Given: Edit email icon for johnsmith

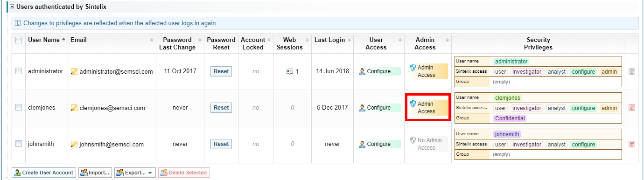Looking at the screenshot, I should point(74,144).
